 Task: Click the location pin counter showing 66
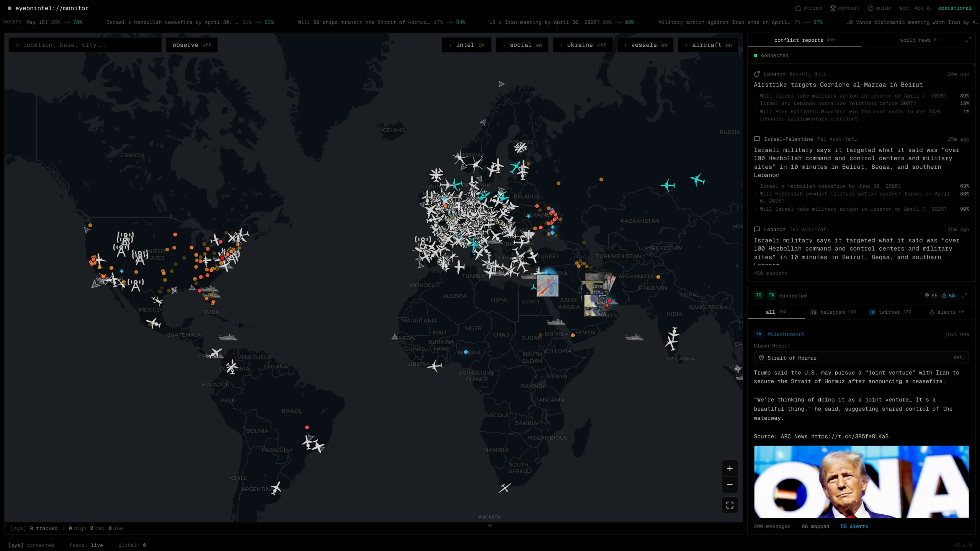pyautogui.click(x=931, y=295)
